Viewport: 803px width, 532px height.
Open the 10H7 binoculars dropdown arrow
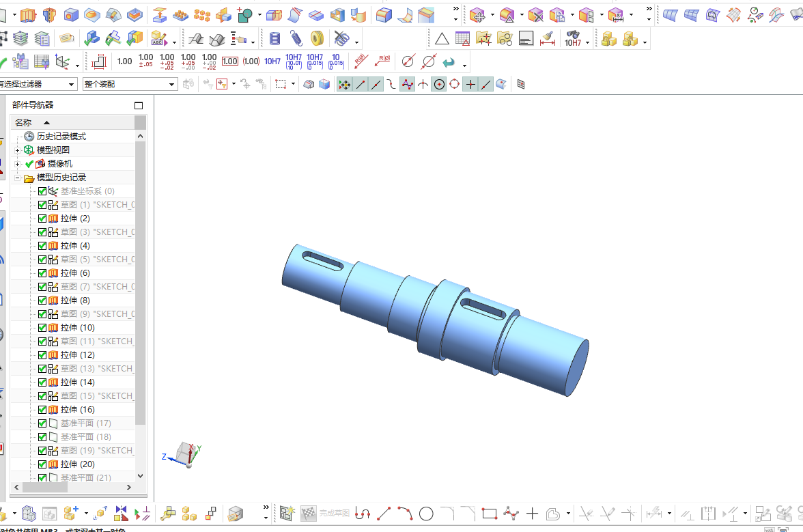point(587,42)
